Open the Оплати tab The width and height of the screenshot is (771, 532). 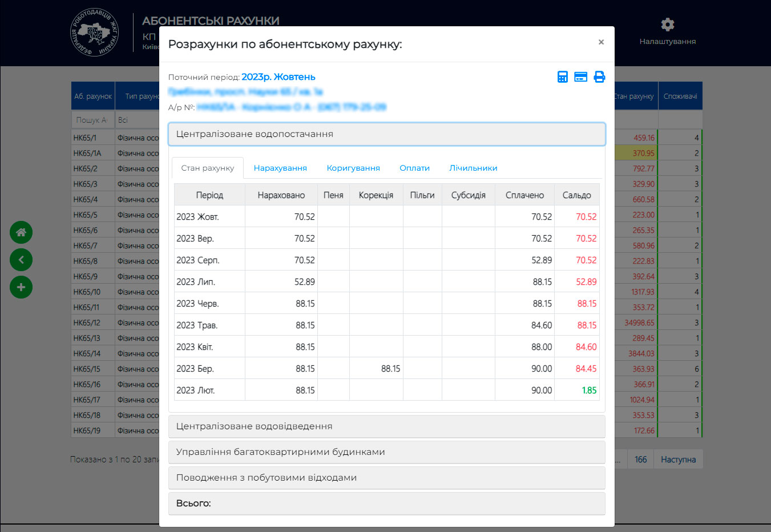click(414, 168)
